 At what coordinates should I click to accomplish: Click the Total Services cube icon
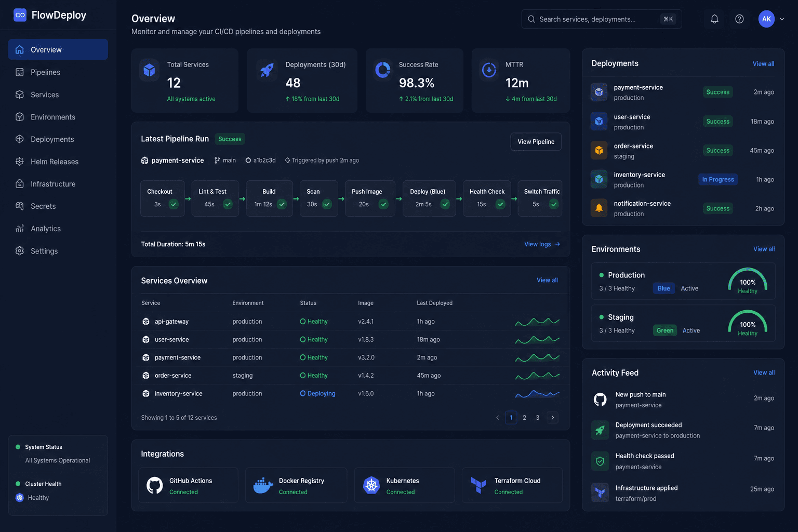pyautogui.click(x=150, y=70)
